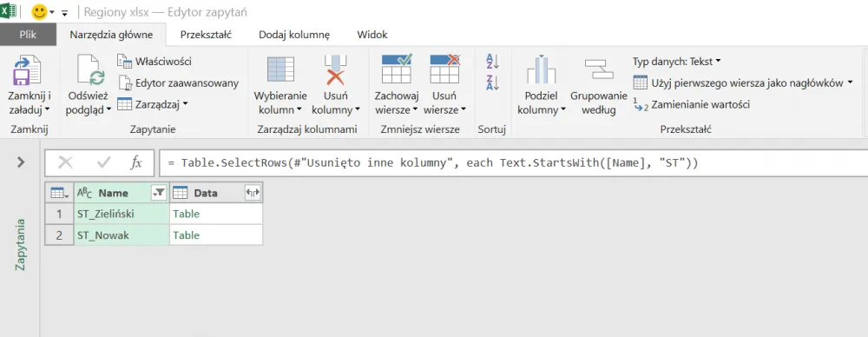
Task: Open Właściwości query properties
Action: tap(155, 62)
